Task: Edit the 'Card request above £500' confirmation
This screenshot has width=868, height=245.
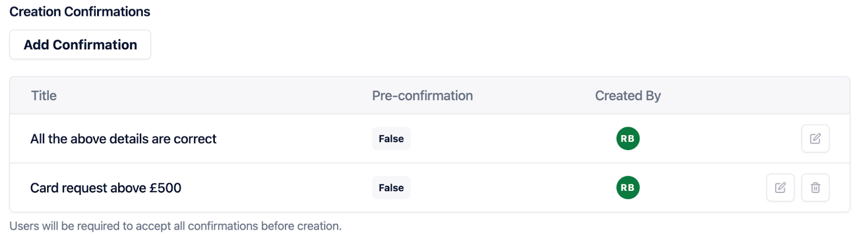Action: pyautogui.click(x=780, y=188)
